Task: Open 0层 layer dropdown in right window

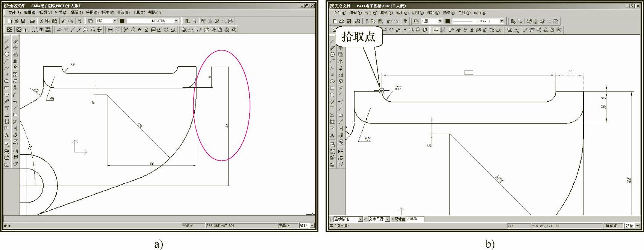Action: click(x=440, y=21)
